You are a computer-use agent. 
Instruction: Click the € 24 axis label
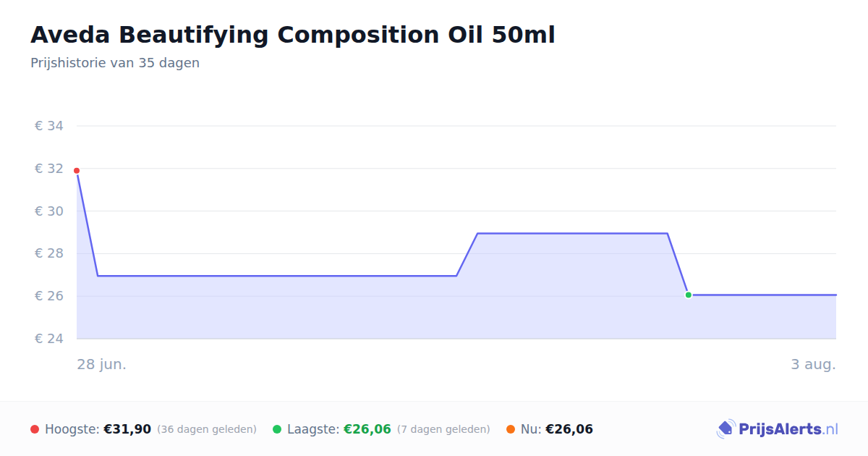pyautogui.click(x=49, y=339)
